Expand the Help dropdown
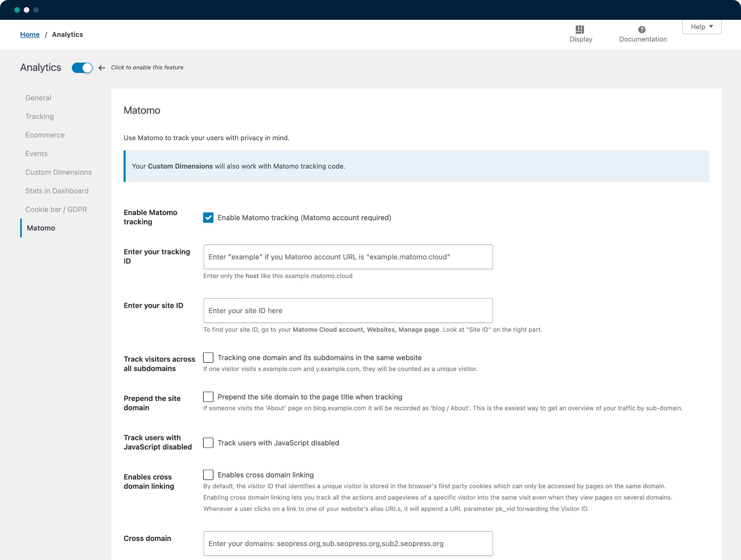 (x=702, y=27)
